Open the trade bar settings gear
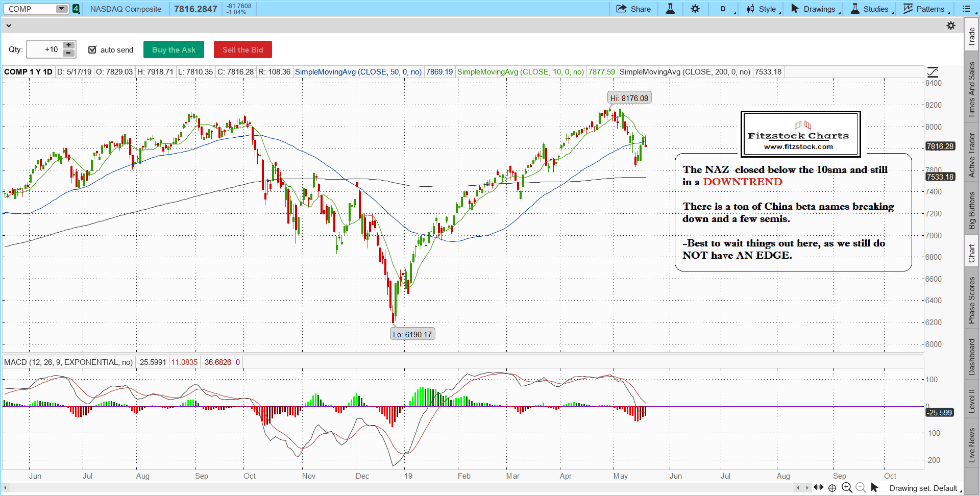 pos(951,26)
